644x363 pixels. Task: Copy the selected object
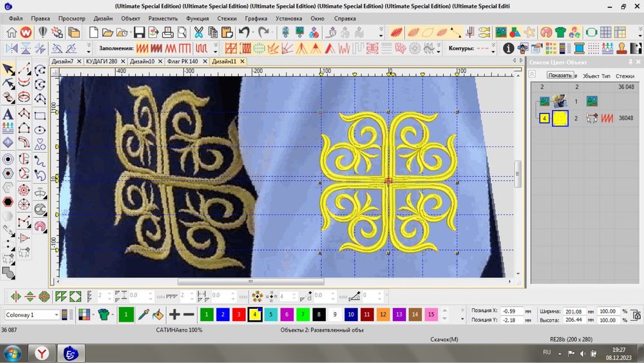213,32
